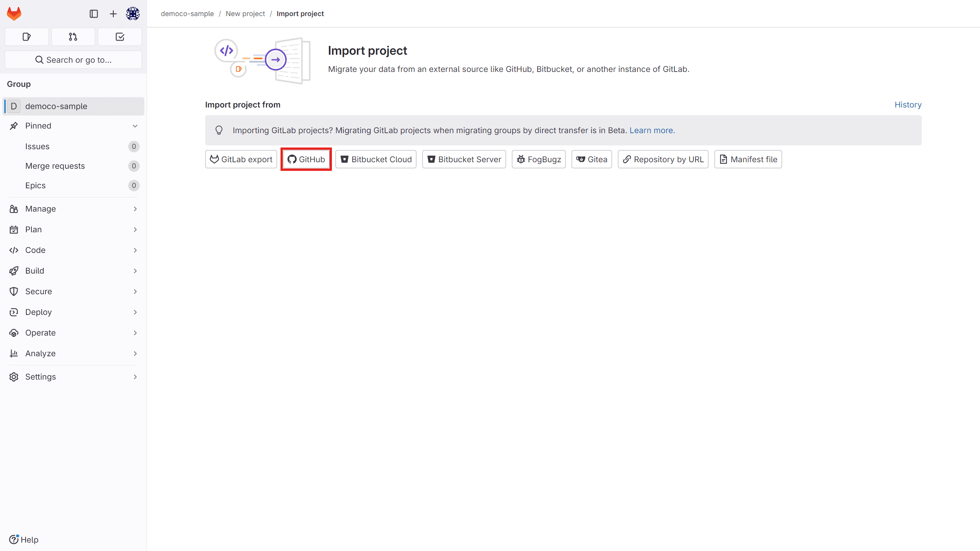Import using Manifest file

pyautogui.click(x=748, y=159)
